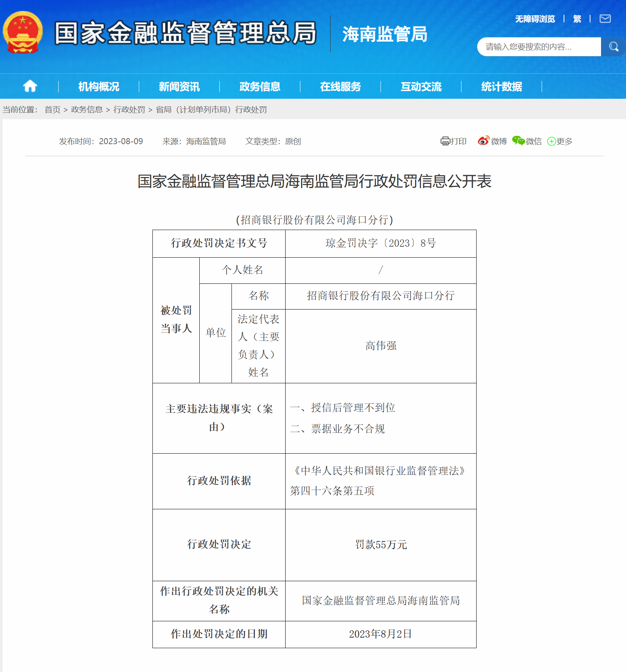The height and width of the screenshot is (672, 626).
Task: Click text 二、票据业务不合规
Action: click(x=337, y=429)
